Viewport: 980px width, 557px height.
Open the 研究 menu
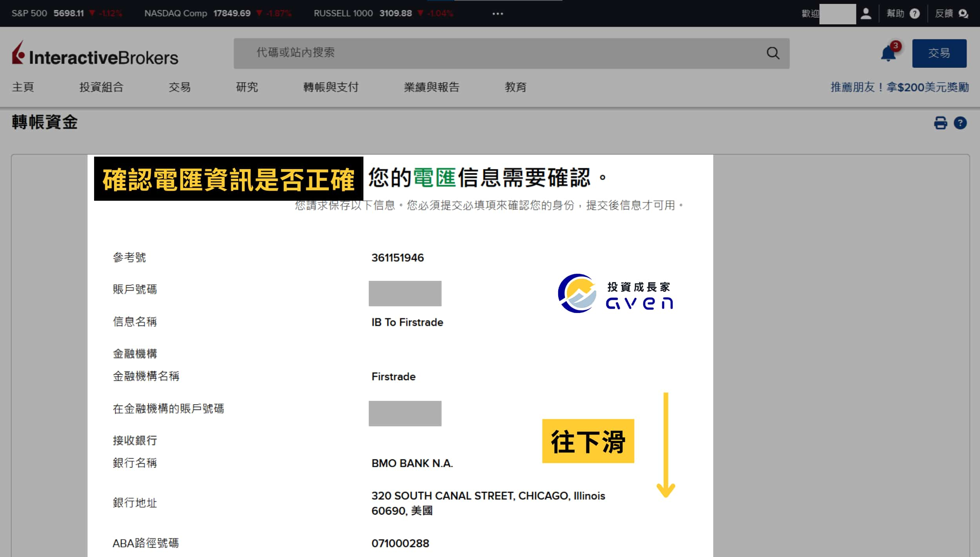coord(247,87)
